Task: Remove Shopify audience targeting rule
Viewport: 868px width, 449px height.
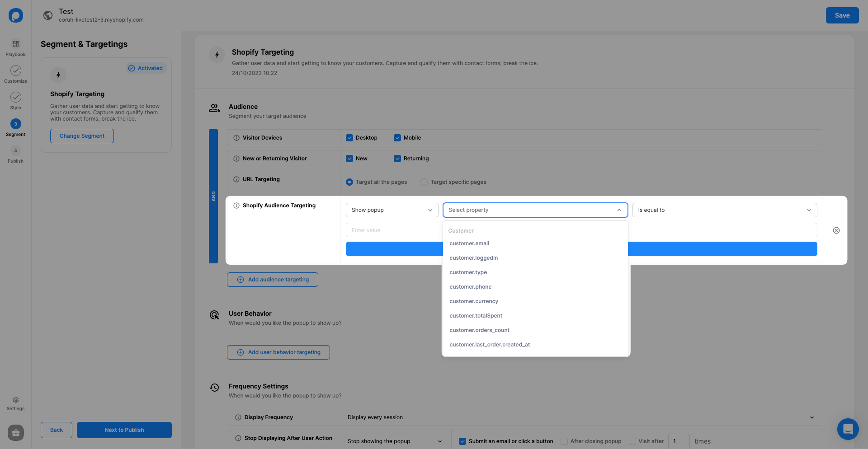Action: [836, 230]
